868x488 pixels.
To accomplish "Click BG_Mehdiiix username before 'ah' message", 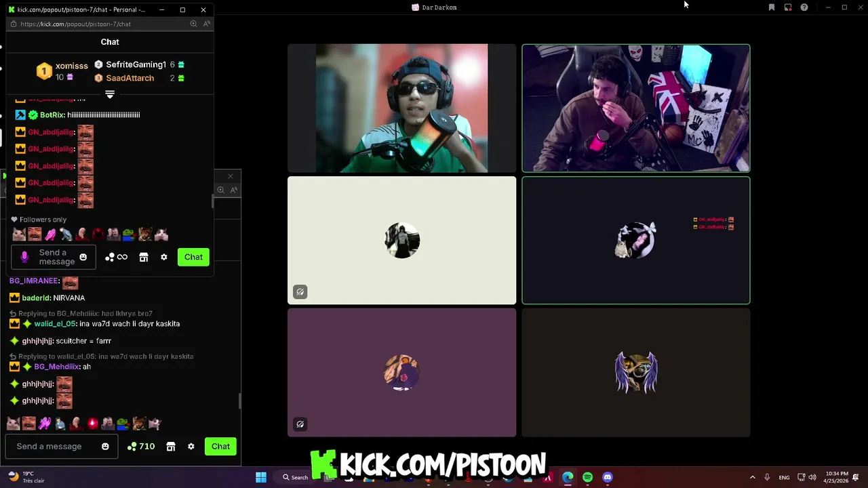I will coord(57,366).
